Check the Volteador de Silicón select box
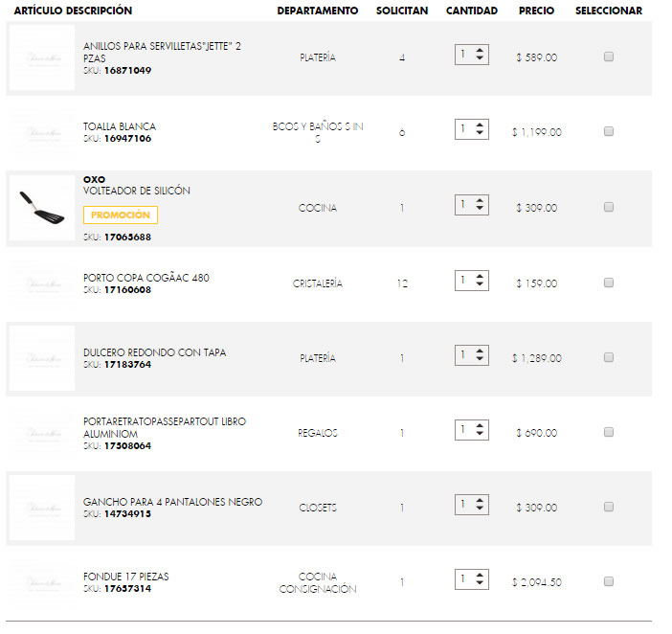The image size is (672, 634). tap(609, 207)
